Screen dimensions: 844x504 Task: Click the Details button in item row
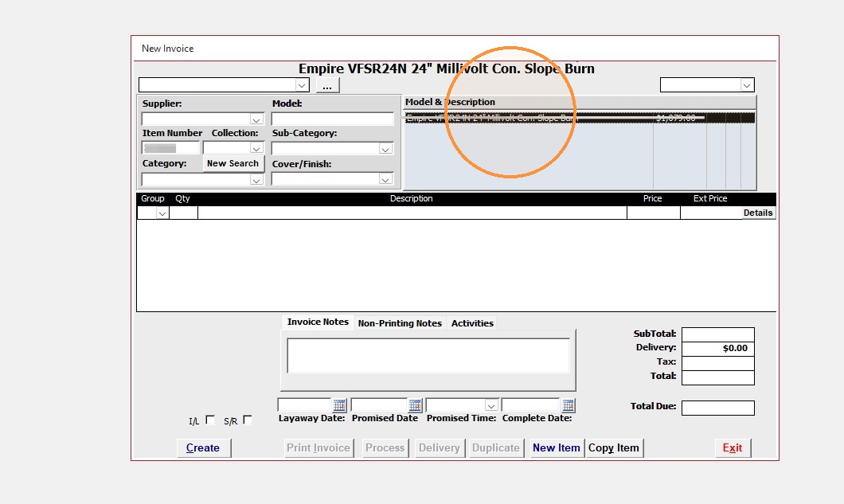pyautogui.click(x=758, y=213)
